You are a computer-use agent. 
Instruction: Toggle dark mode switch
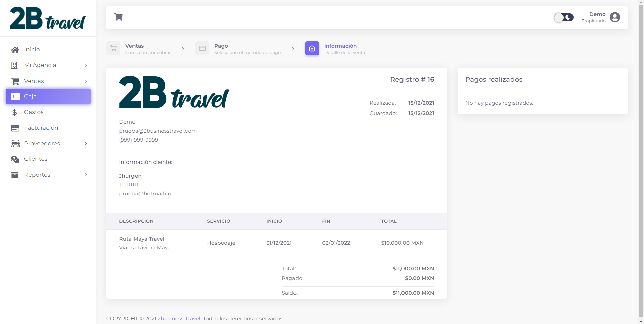(564, 17)
